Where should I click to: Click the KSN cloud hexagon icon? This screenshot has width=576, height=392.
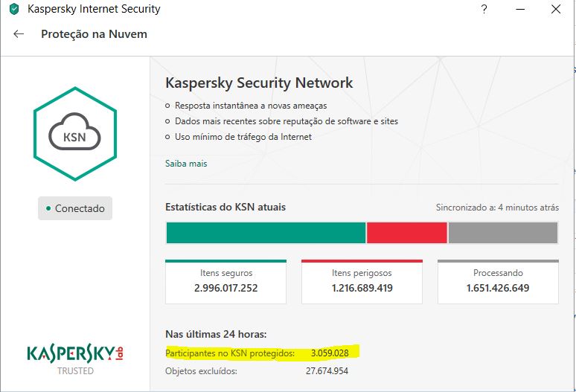tap(74, 134)
